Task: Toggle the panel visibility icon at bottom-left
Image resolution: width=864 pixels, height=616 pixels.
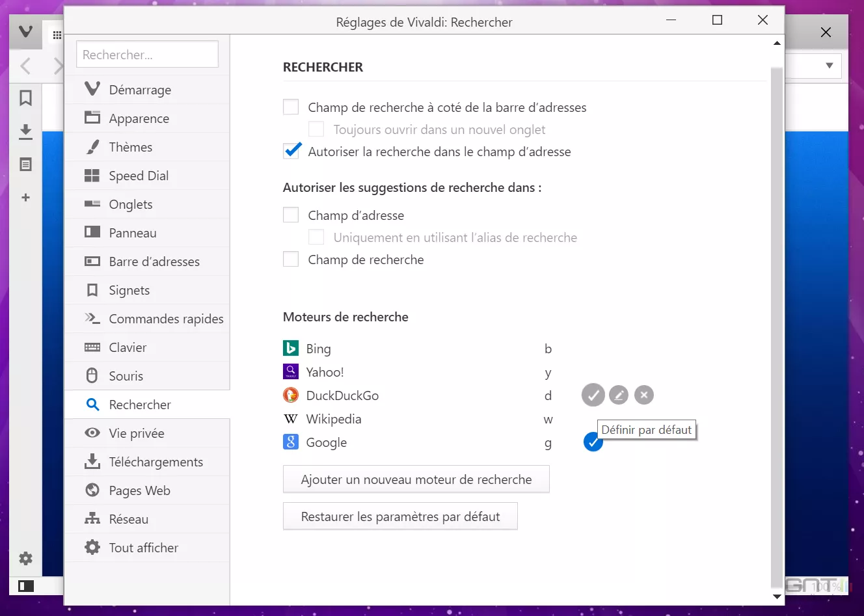Action: (25, 586)
